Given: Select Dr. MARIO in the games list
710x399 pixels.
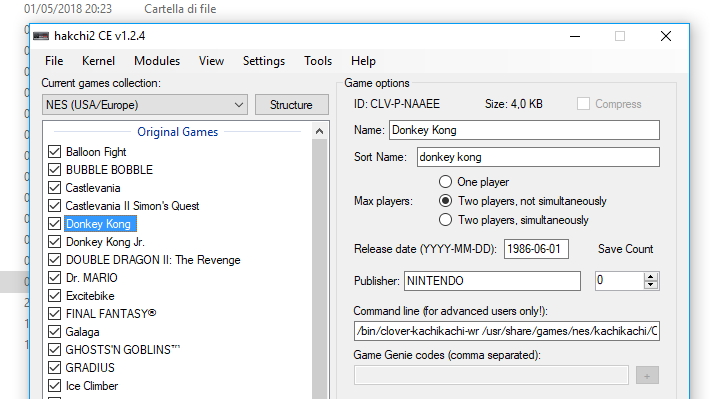Looking at the screenshot, I should [91, 278].
